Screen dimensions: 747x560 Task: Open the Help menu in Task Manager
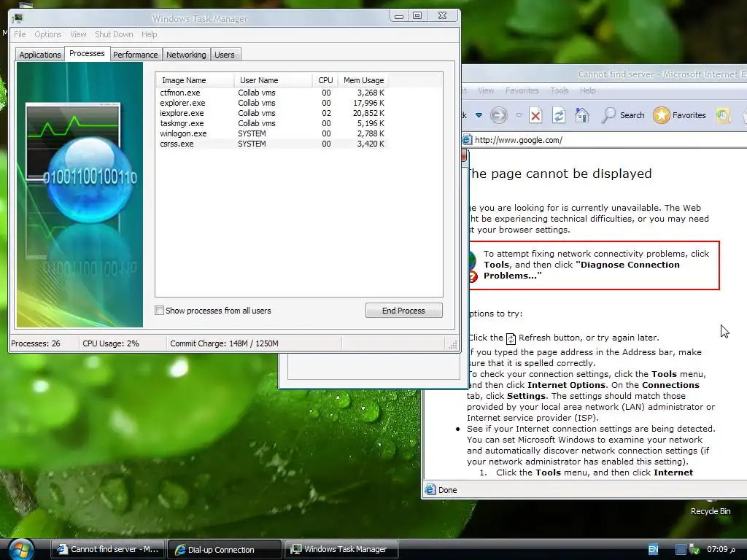click(x=149, y=34)
